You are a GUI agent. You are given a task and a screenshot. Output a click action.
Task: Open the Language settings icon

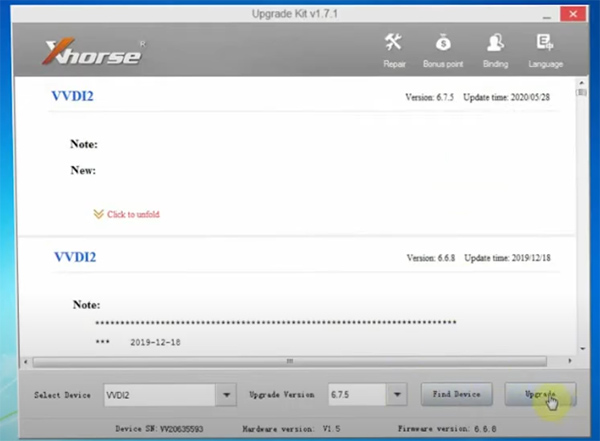pos(545,42)
